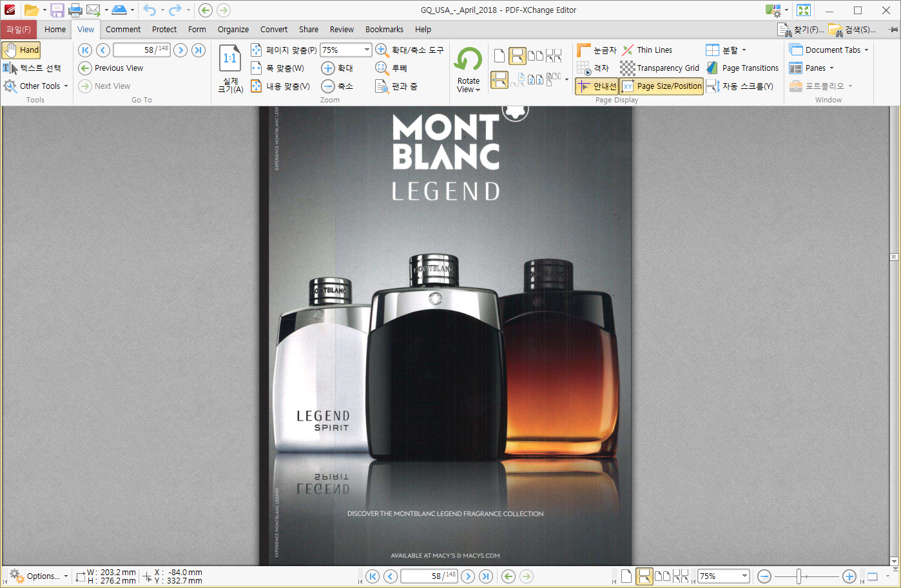Open status bar zoom level dropdown
Viewport: 901px width, 588px height.
coord(744,576)
